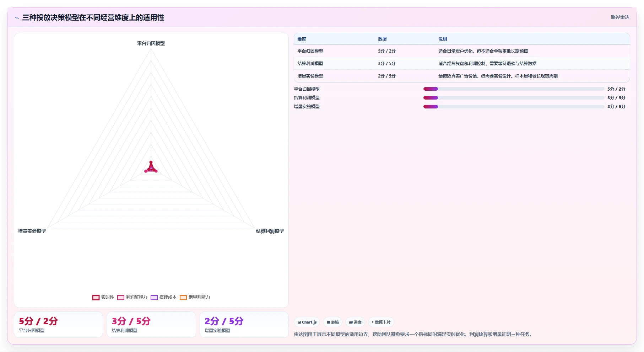This screenshot has height=352, width=644.
Task: Click the 结算利润模型 progress bar
Action: click(x=514, y=98)
